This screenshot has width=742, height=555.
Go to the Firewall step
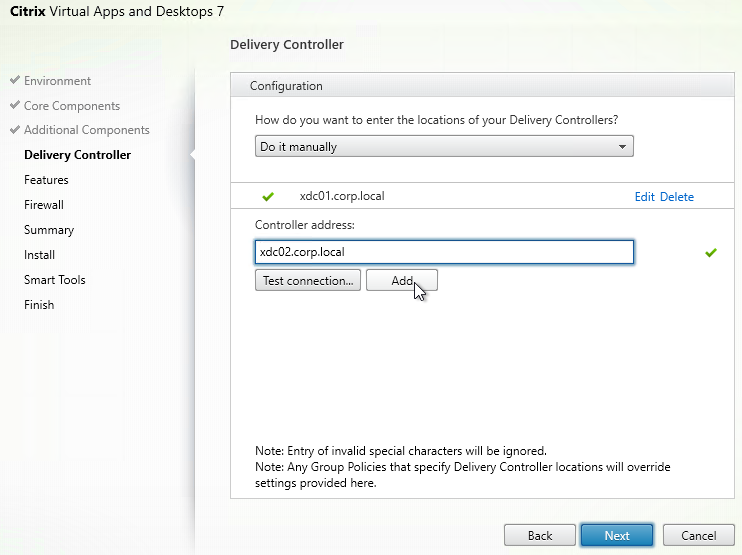pyautogui.click(x=44, y=205)
